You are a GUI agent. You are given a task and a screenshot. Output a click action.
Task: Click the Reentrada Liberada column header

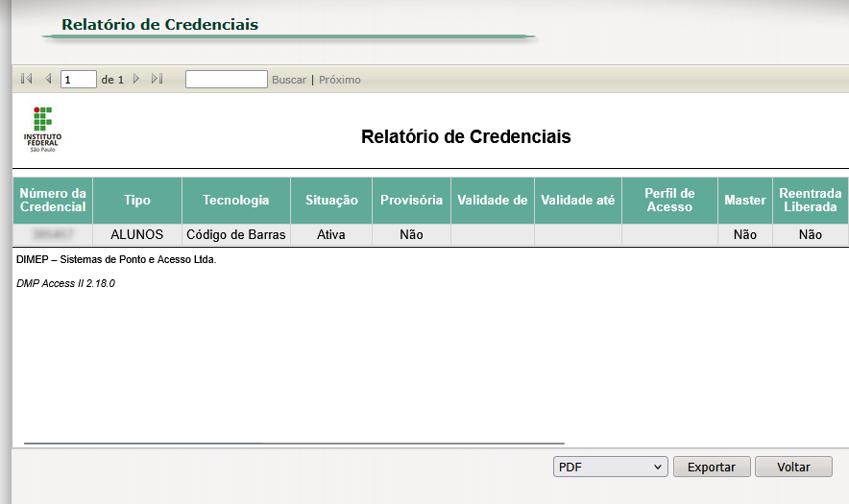click(x=810, y=201)
